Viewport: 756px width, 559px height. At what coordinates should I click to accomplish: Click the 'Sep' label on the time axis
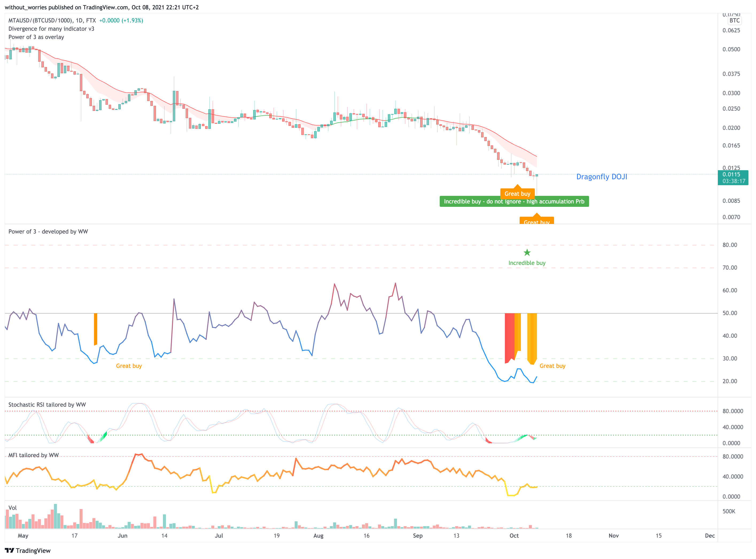pyautogui.click(x=418, y=536)
